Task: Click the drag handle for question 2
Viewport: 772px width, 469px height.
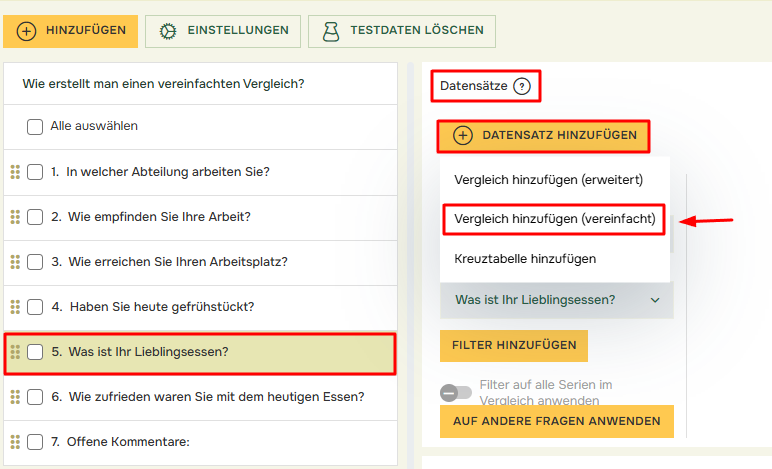Action: [x=15, y=217]
